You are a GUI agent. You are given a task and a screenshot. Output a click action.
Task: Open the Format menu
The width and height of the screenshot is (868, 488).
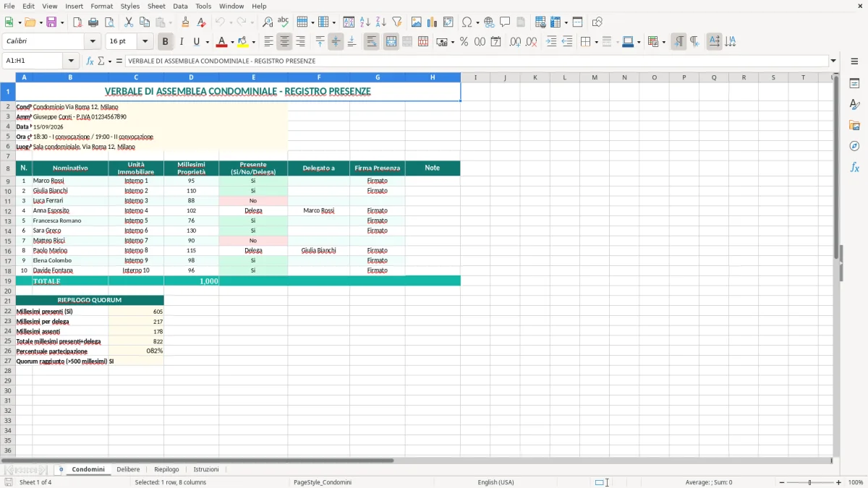(x=102, y=6)
